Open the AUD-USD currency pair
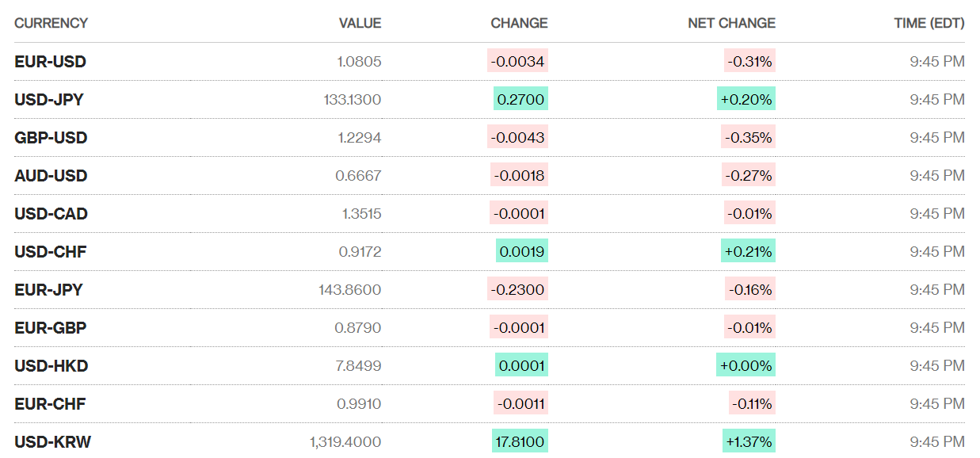This screenshot has height=458, width=980. [51, 176]
